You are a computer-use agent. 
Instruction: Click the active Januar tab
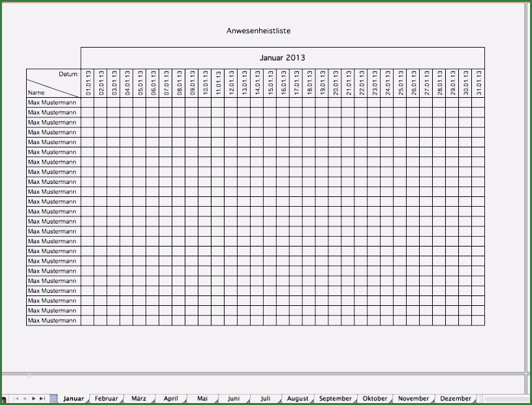coord(74,398)
